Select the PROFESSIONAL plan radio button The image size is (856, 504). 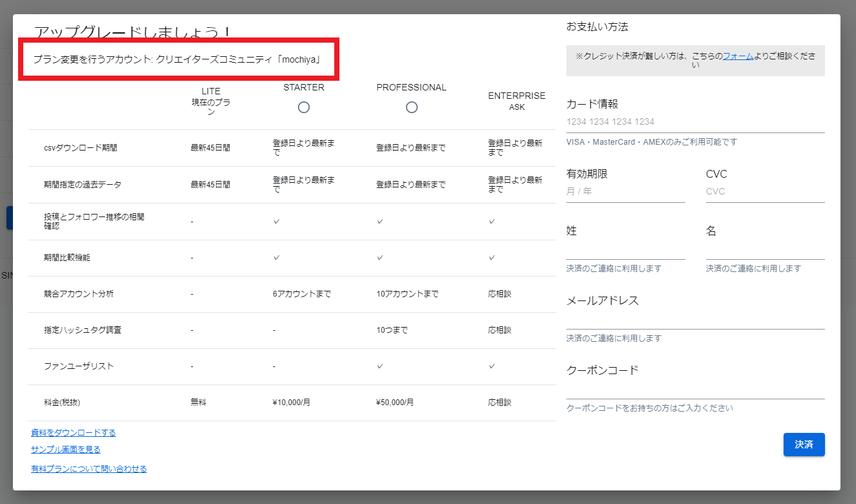pyautogui.click(x=412, y=107)
